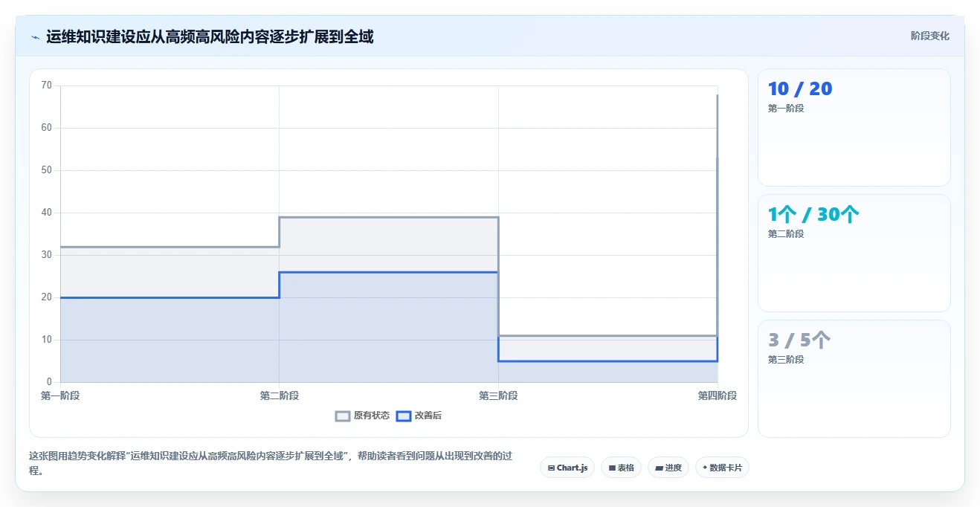Click the y-axis value 10
Viewport: 980px width, 507px height.
pos(47,340)
